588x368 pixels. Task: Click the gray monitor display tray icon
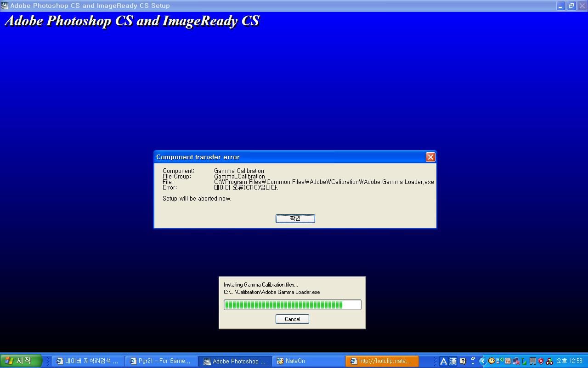[x=533, y=361]
